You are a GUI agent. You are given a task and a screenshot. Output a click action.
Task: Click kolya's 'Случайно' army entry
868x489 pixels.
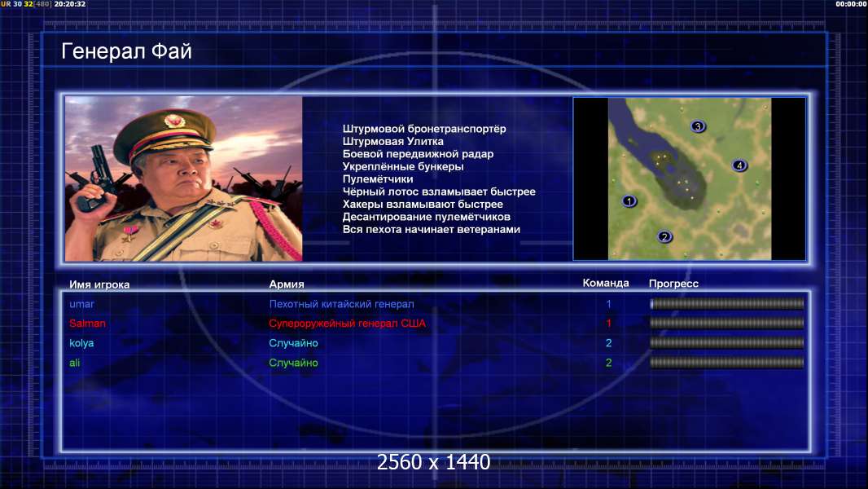293,343
